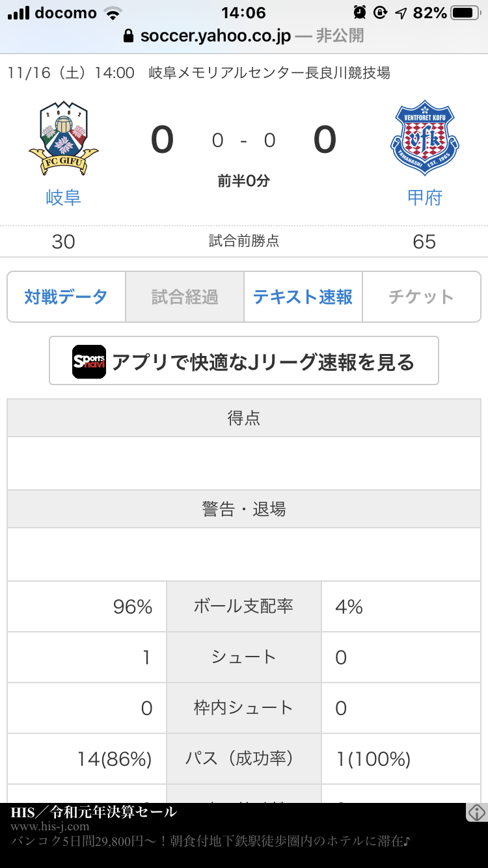Tap the lock icon beside soccer.yahoo.co.jp
The width and height of the screenshot is (488, 868).
pos(128,35)
